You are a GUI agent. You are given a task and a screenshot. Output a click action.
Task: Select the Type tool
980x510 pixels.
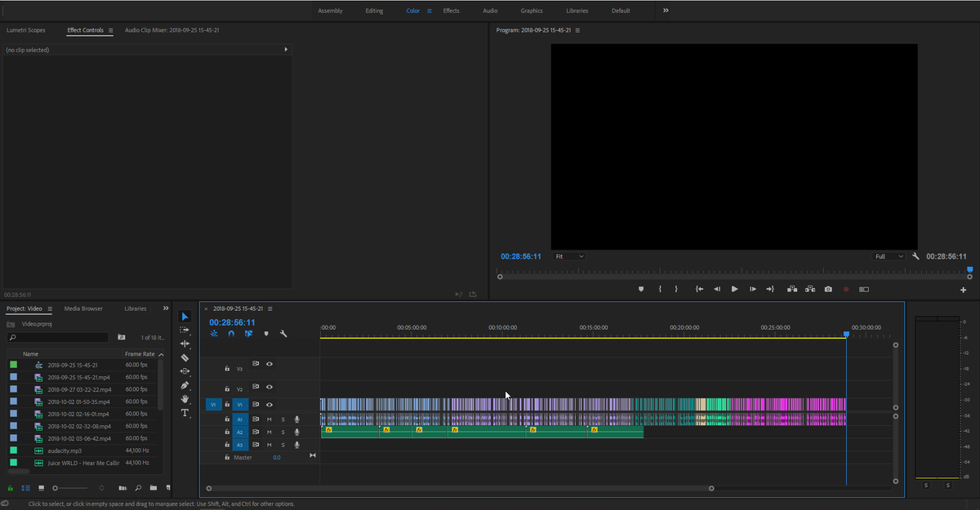tap(185, 413)
